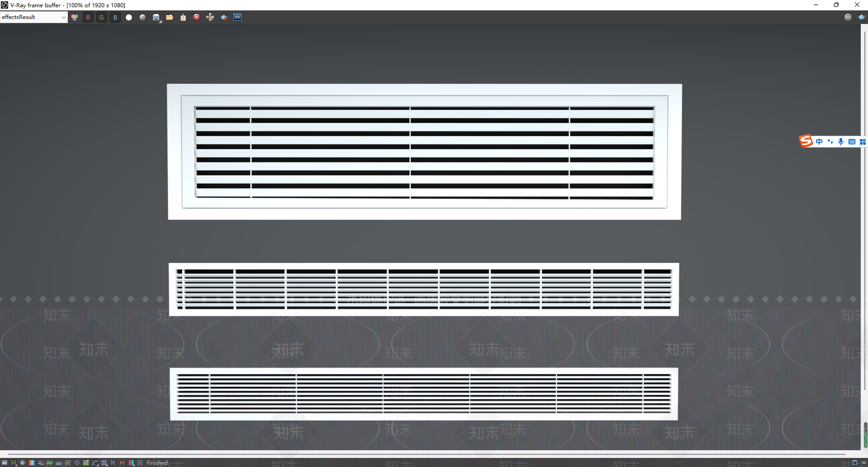Switch to RGB color channel view
868x467 pixels.
coord(74,17)
